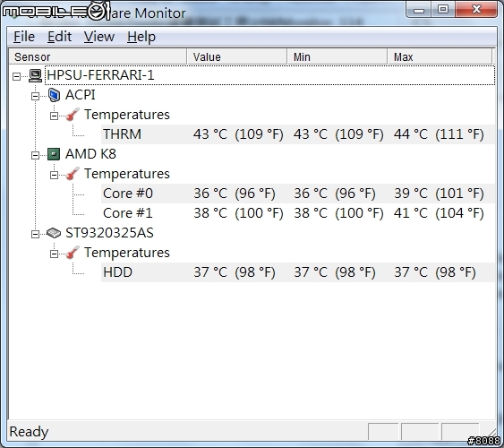Viewport: 504px width, 448px height.
Task: Click thermometer icon under ST9320325AS
Action: point(73,253)
